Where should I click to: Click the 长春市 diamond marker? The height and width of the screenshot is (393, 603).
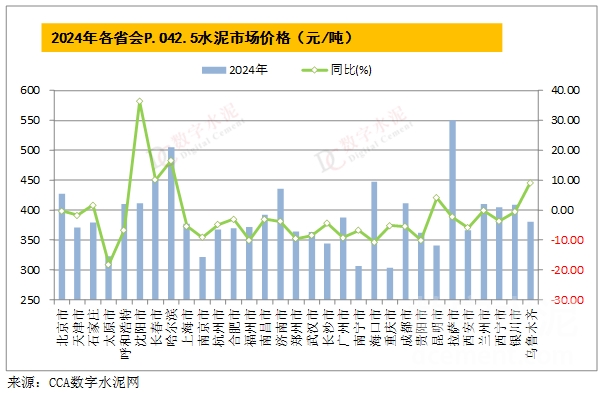pos(155,180)
